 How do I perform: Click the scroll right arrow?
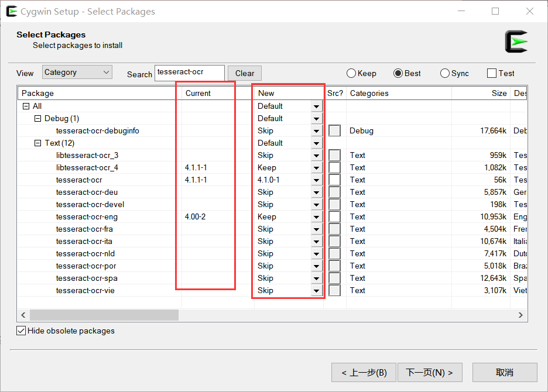point(520,315)
